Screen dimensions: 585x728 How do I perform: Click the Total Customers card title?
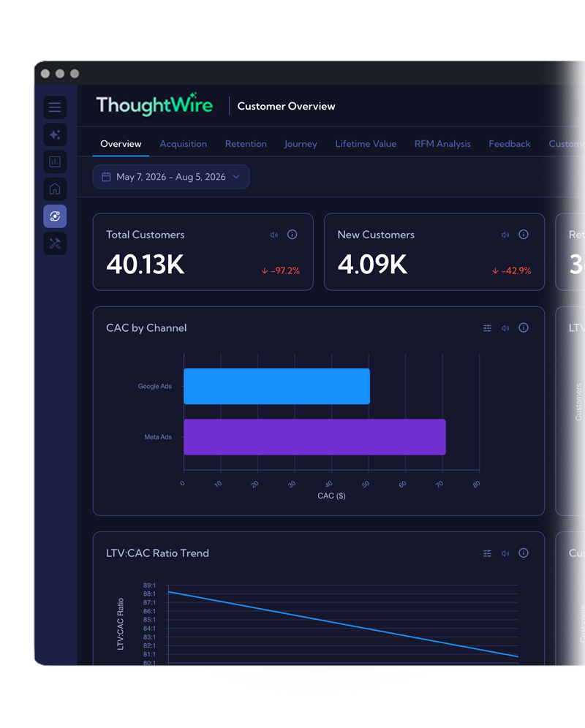click(146, 235)
